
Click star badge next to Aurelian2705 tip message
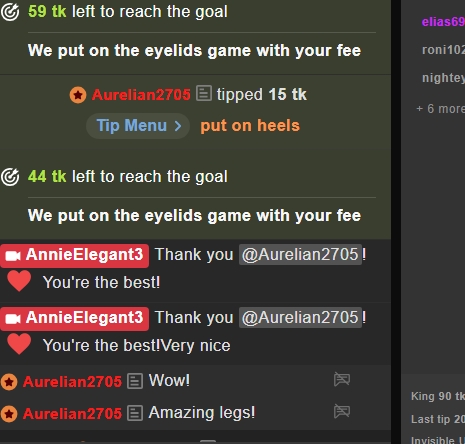[78, 95]
